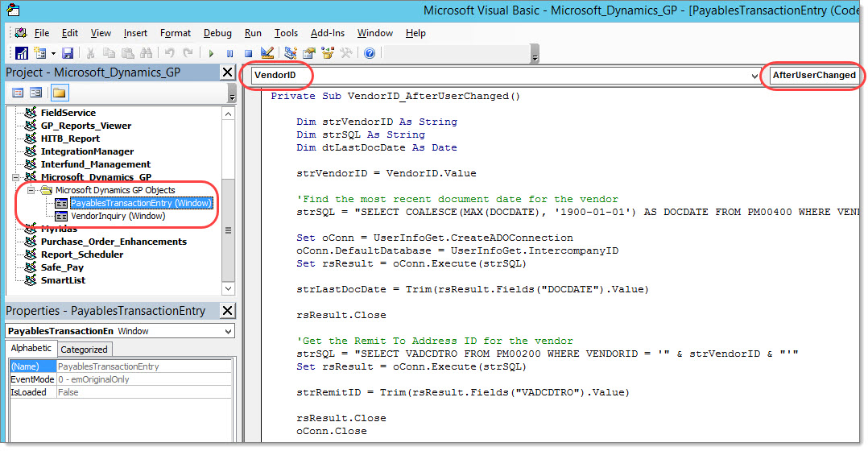Click the VBA icon left of File menu
868x451 pixels.
(x=21, y=33)
